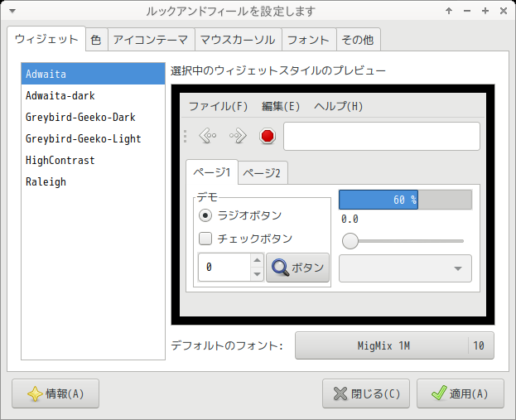Open the 編集(E) menu in preview
The height and width of the screenshot is (420, 516).
(x=281, y=106)
